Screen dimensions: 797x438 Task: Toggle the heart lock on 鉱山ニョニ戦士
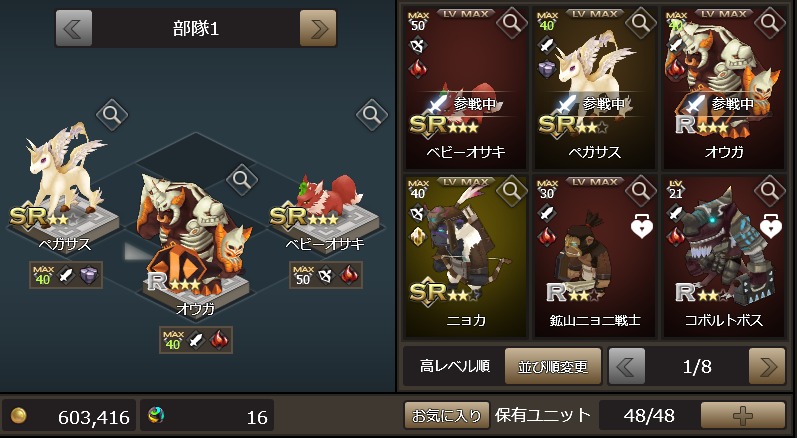coord(641,226)
